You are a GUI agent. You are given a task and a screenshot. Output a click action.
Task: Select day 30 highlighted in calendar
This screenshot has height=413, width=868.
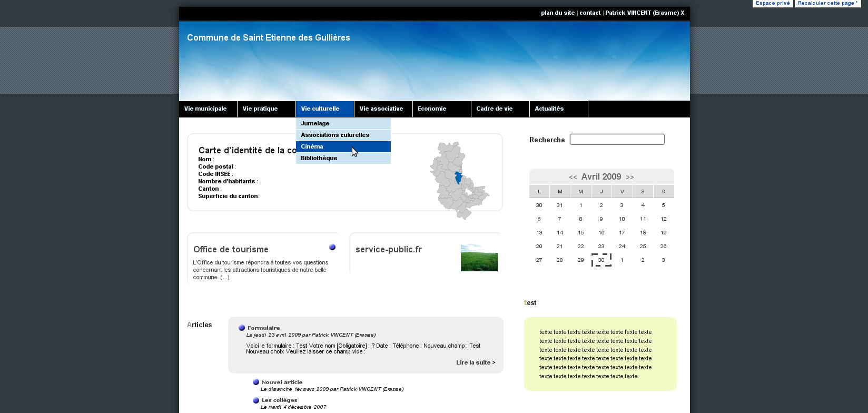601,260
